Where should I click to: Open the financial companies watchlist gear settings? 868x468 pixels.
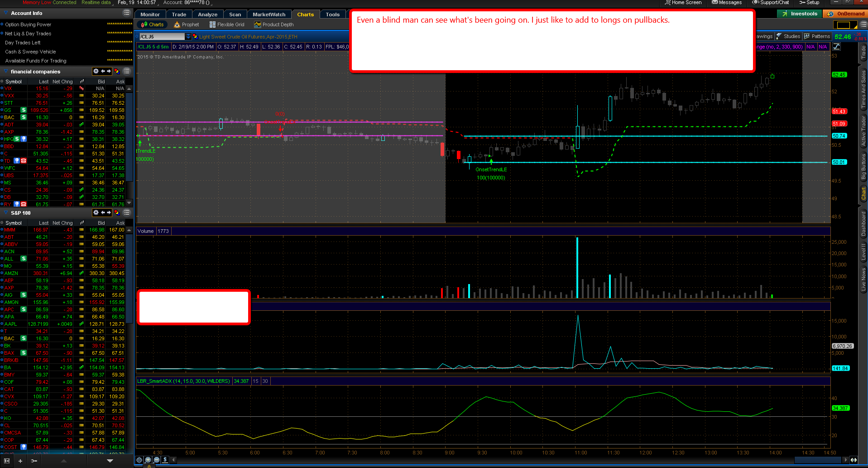pos(96,71)
